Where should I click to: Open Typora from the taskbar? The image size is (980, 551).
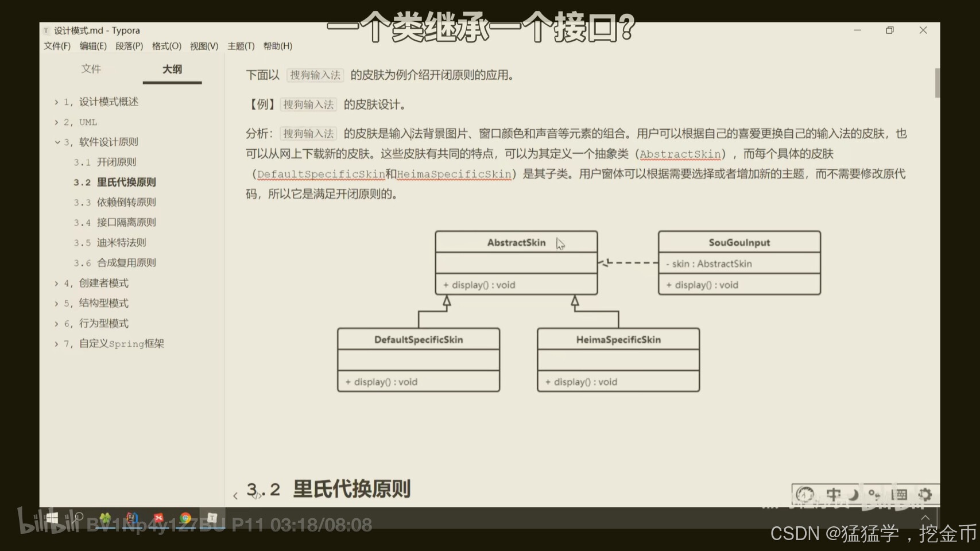pos(212,518)
